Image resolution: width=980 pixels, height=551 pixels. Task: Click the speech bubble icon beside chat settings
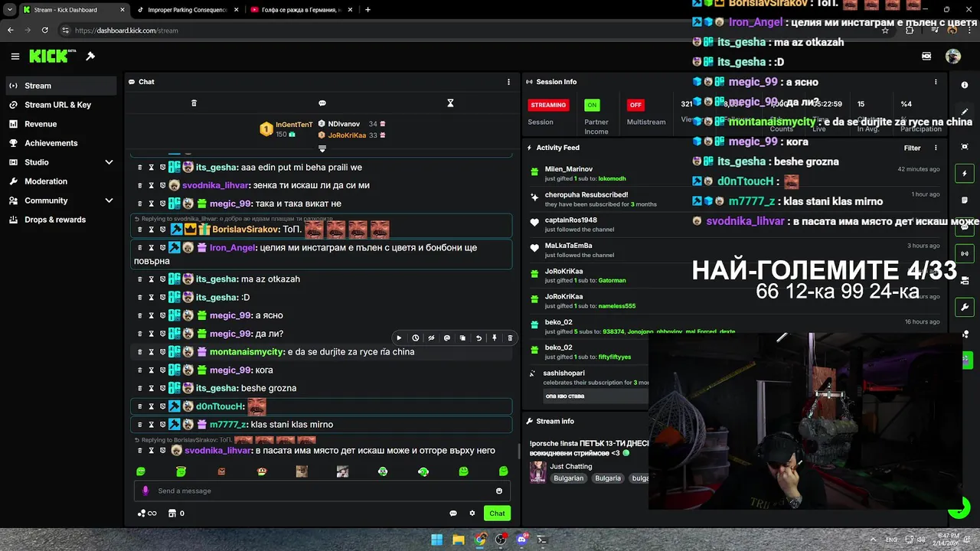point(453,514)
